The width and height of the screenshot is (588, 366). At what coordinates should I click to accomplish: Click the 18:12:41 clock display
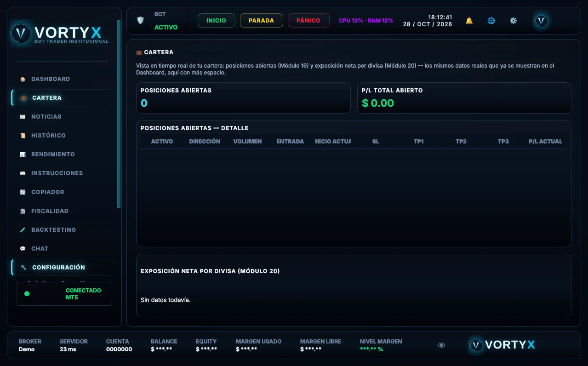pyautogui.click(x=440, y=17)
